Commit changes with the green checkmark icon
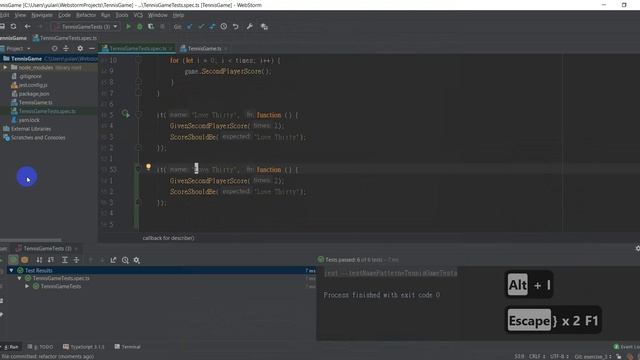Image resolution: width=640 pixels, height=360 pixels. coord(201,27)
